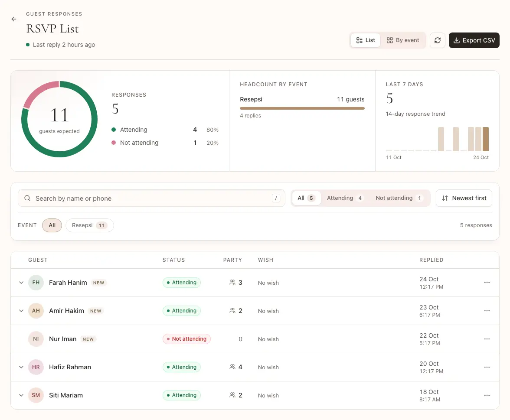Viewport: 510px width, 420px height.
Task: Expand Hafiz Rahman's row
Action: tap(21, 367)
